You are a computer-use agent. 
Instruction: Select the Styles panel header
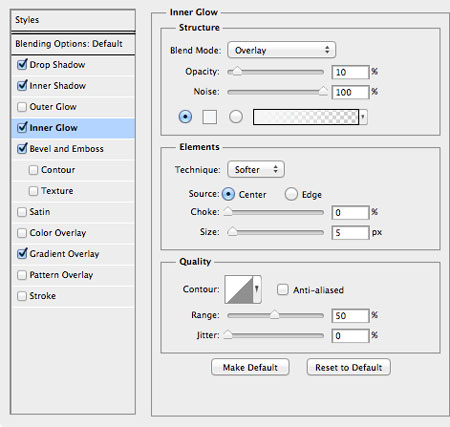(73, 20)
